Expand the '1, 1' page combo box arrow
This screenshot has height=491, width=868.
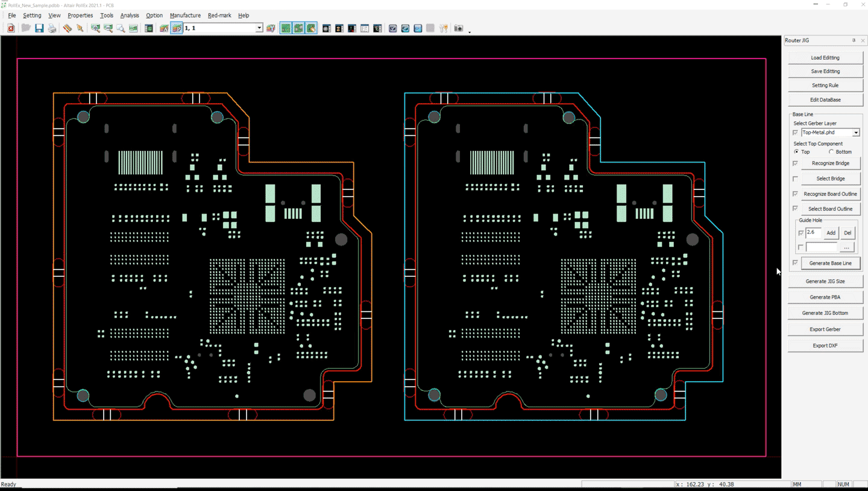point(259,28)
